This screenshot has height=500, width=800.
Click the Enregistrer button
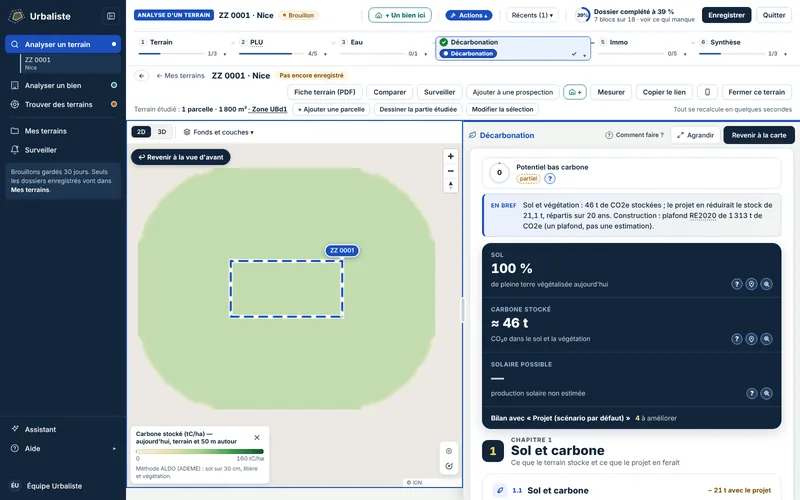pos(726,15)
